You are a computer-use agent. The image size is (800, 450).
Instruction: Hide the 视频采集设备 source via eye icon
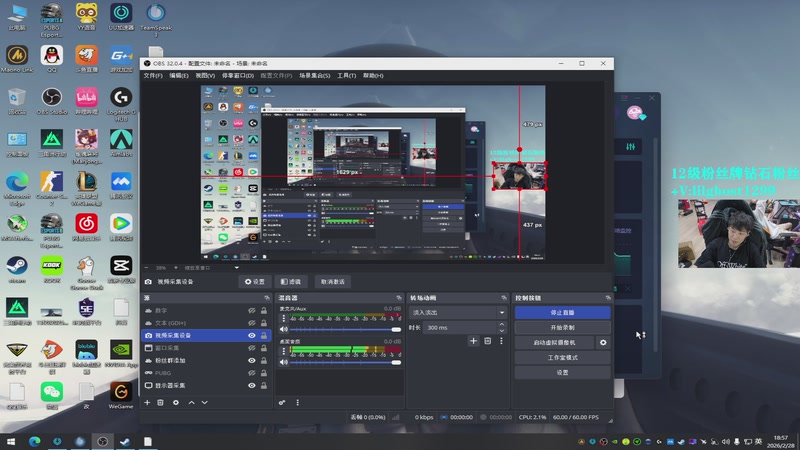tap(252, 335)
